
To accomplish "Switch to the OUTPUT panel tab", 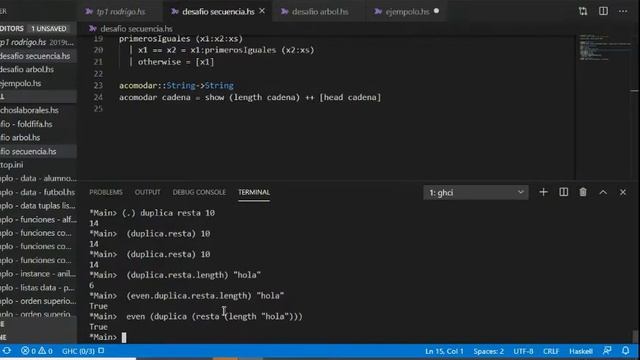I will (147, 192).
